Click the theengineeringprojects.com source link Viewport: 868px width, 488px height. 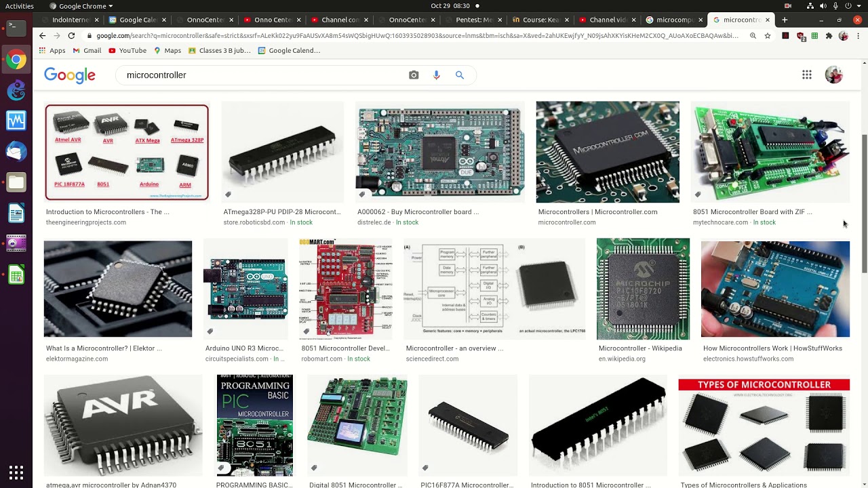[86, 222]
